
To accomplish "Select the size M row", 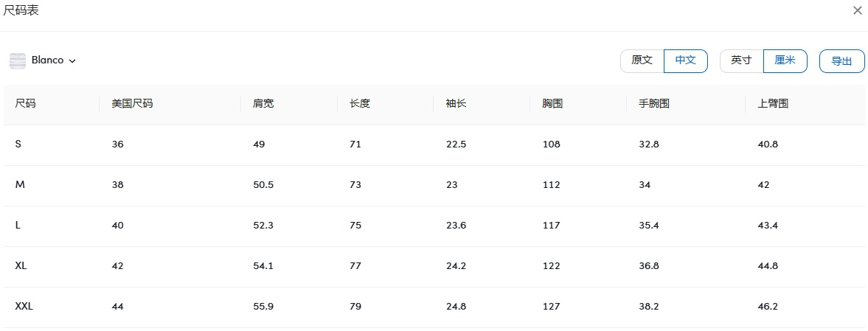I will tap(20, 185).
